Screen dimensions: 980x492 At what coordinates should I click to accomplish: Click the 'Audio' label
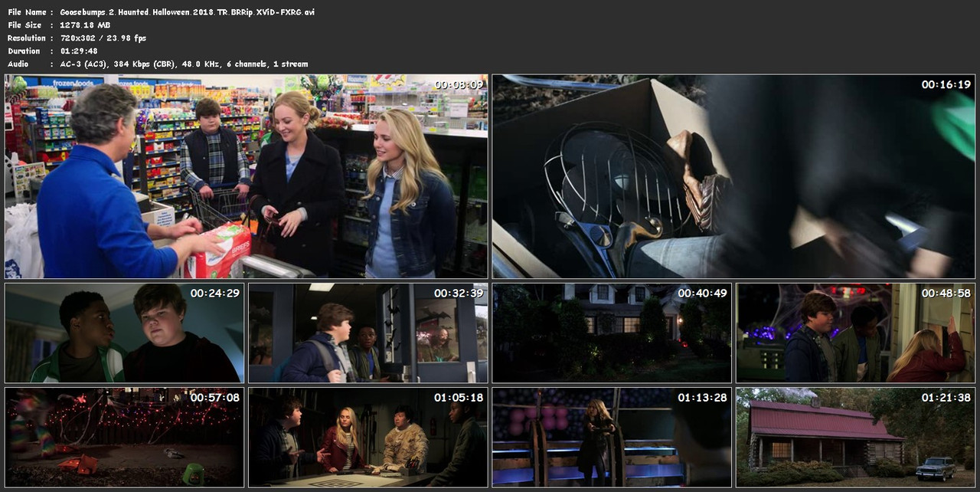pyautogui.click(x=19, y=64)
